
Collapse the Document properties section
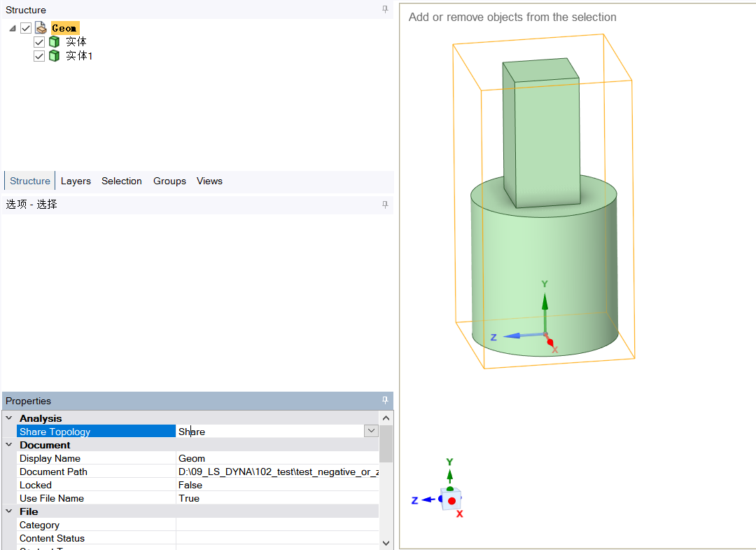(x=9, y=445)
